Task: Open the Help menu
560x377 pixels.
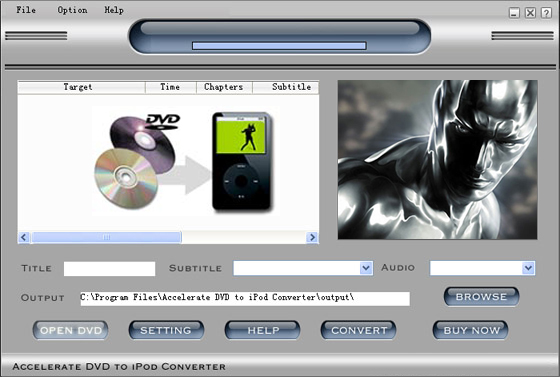Action: [x=114, y=10]
